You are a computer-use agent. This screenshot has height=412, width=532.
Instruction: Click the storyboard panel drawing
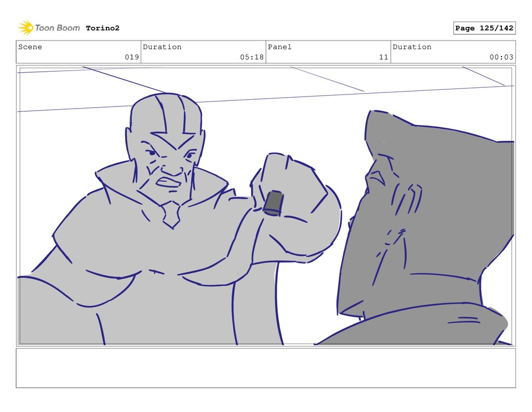[265, 206]
